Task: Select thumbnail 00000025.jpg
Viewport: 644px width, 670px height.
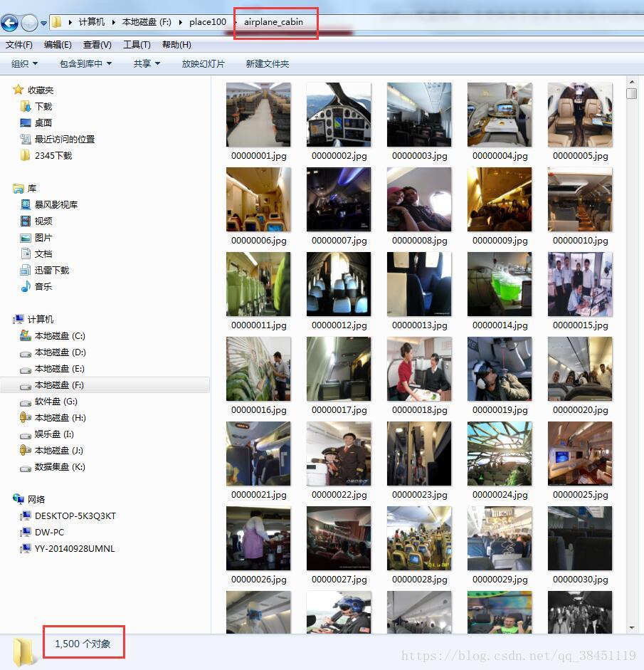Action: [580, 454]
